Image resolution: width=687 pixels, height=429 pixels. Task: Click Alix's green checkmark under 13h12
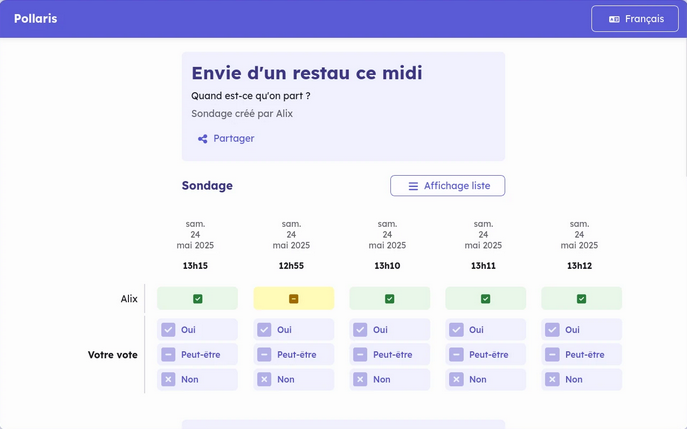pos(582,299)
